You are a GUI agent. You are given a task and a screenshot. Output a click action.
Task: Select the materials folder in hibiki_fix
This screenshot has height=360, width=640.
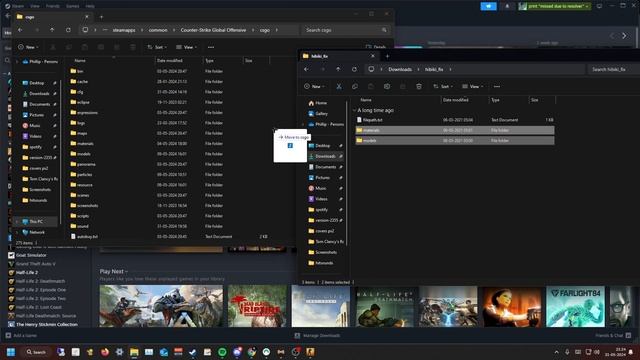coord(455,130)
